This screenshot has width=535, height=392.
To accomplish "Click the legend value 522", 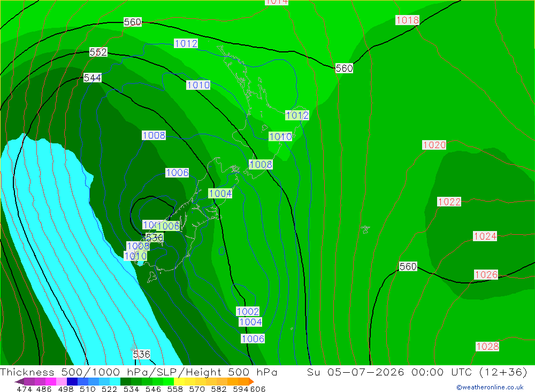I will click(109, 389).
